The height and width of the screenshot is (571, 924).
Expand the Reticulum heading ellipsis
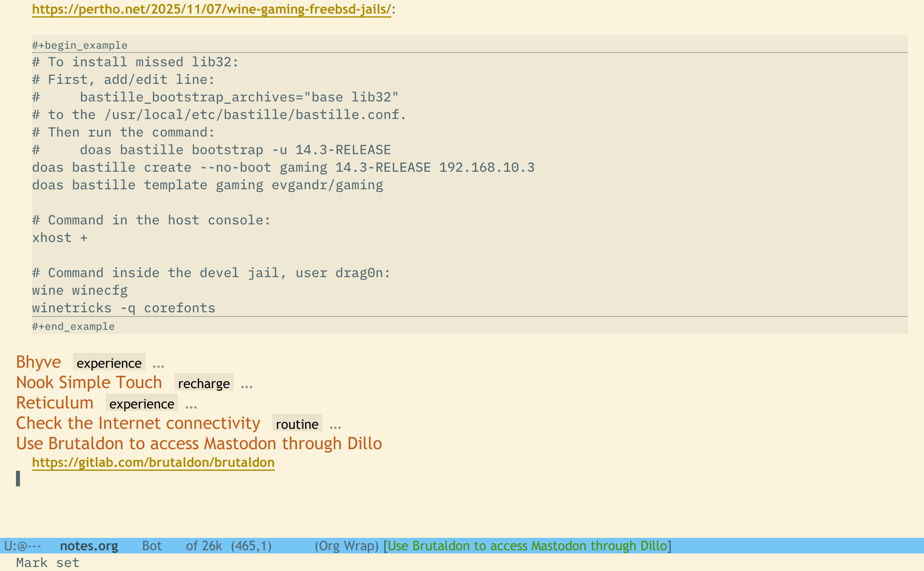[191, 405]
